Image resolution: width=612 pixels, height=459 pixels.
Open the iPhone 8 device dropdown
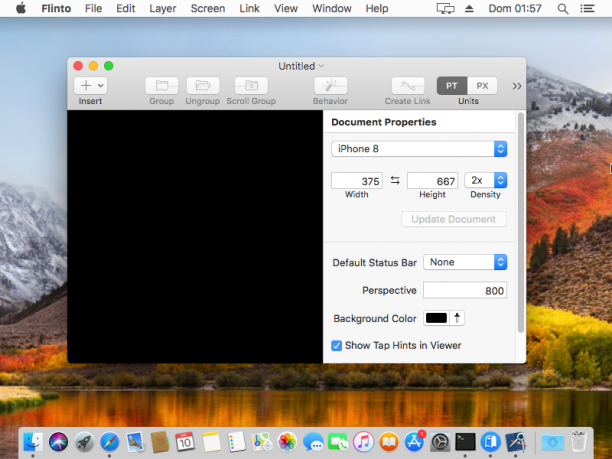[x=419, y=149]
